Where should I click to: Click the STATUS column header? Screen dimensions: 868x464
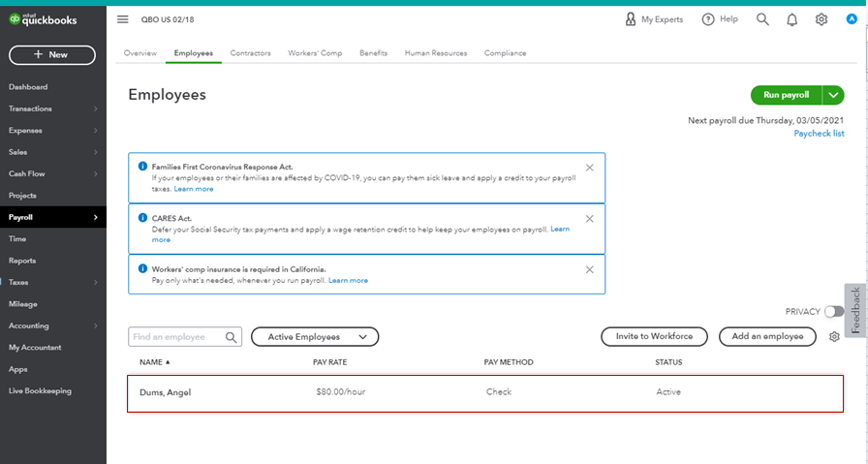(668, 362)
